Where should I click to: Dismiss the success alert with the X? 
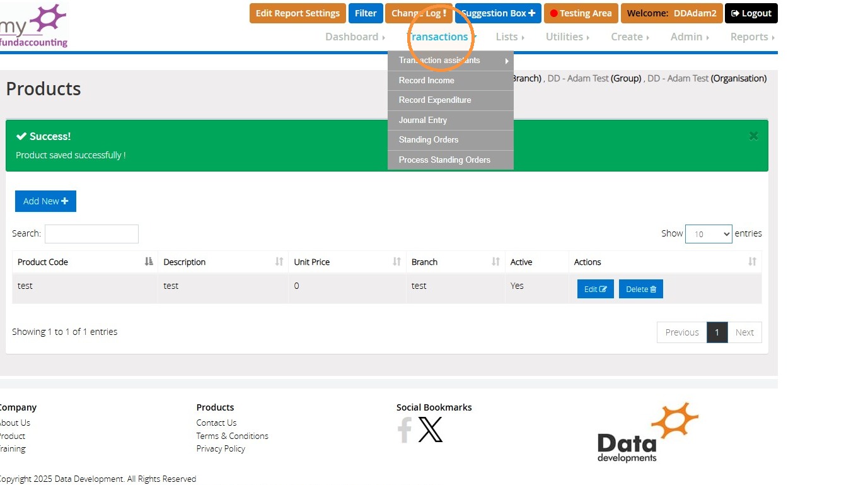[753, 136]
